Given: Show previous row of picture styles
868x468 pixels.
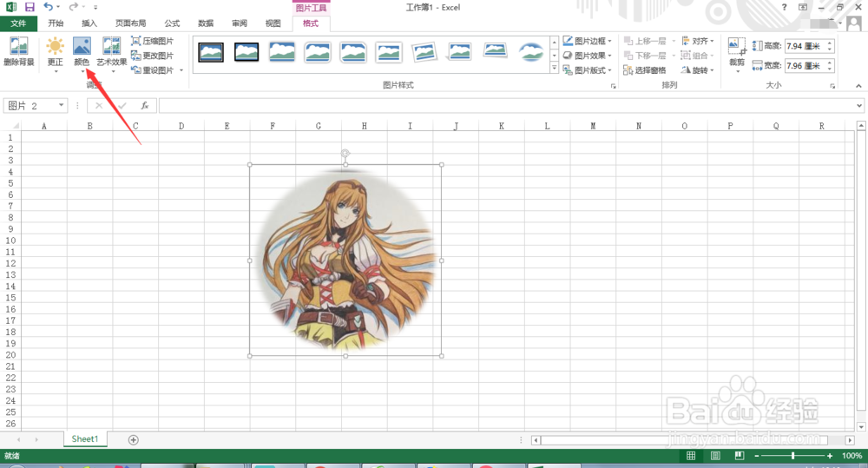Looking at the screenshot, I should 554,43.
